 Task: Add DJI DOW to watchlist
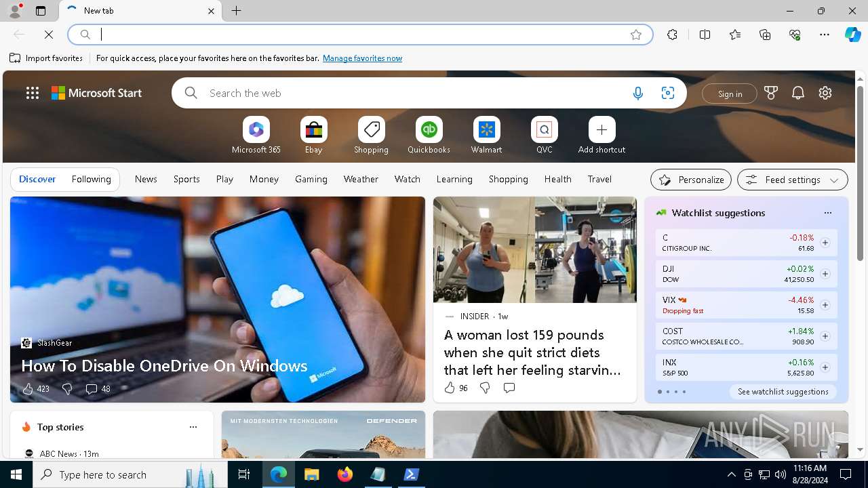point(825,274)
